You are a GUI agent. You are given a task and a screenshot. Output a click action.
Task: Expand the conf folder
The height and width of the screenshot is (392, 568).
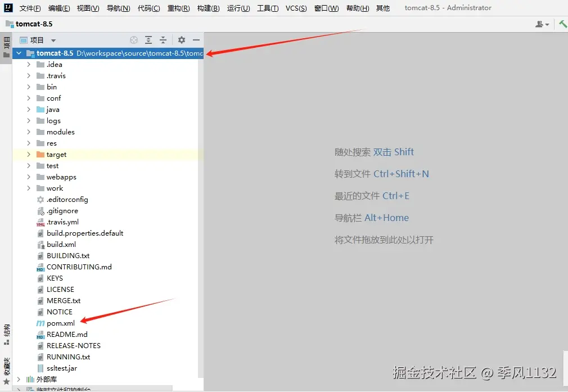29,98
